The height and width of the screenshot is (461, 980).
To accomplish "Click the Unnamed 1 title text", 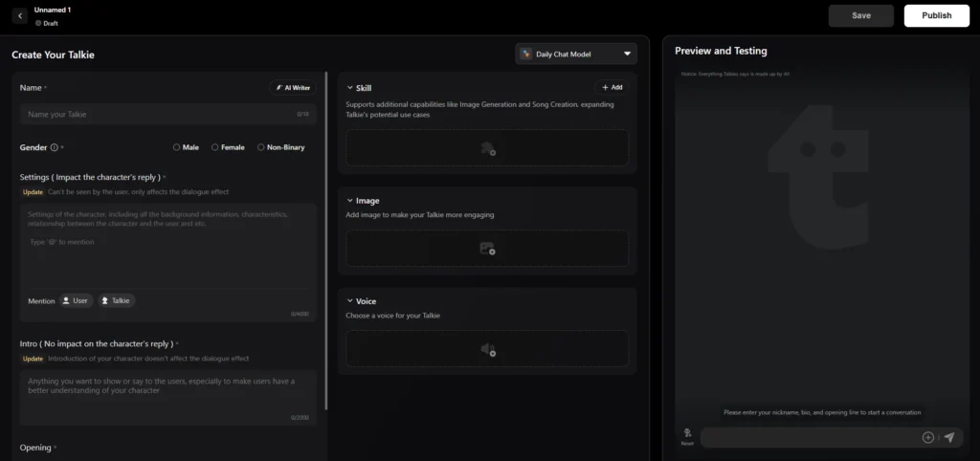I will click(x=53, y=10).
